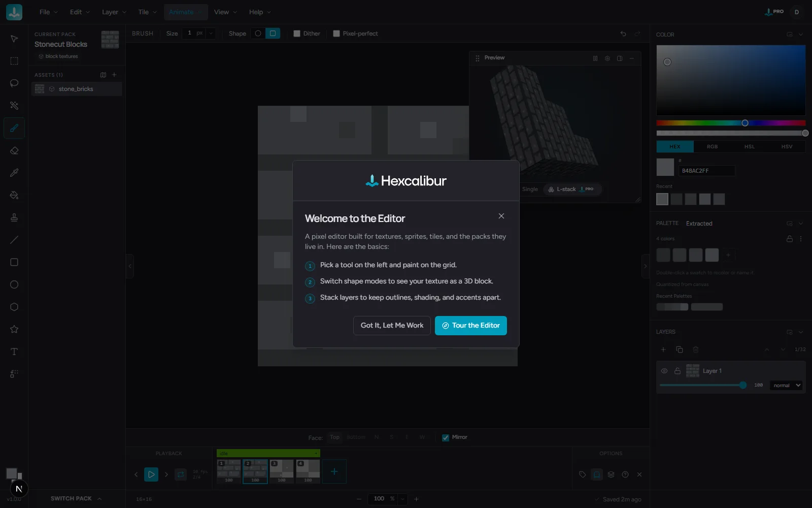812x508 pixels.
Task: Select the spray scatter tool
Action: pos(14,374)
